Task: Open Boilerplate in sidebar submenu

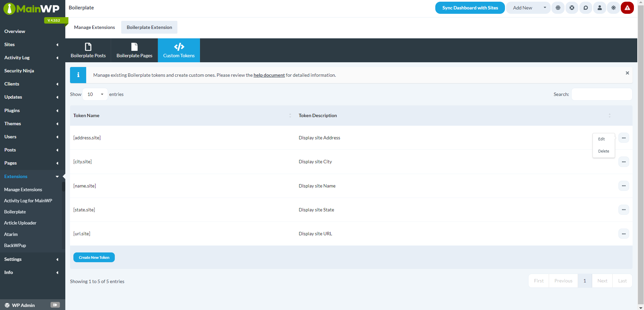Action: click(x=15, y=212)
